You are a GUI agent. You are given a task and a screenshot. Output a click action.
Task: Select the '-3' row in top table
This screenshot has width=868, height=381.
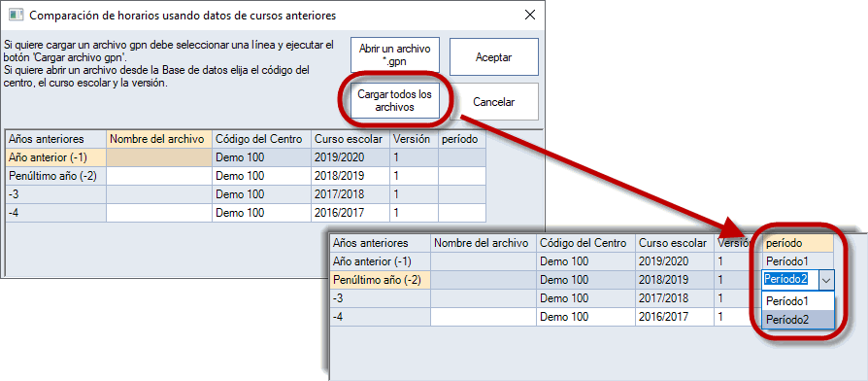(56, 194)
